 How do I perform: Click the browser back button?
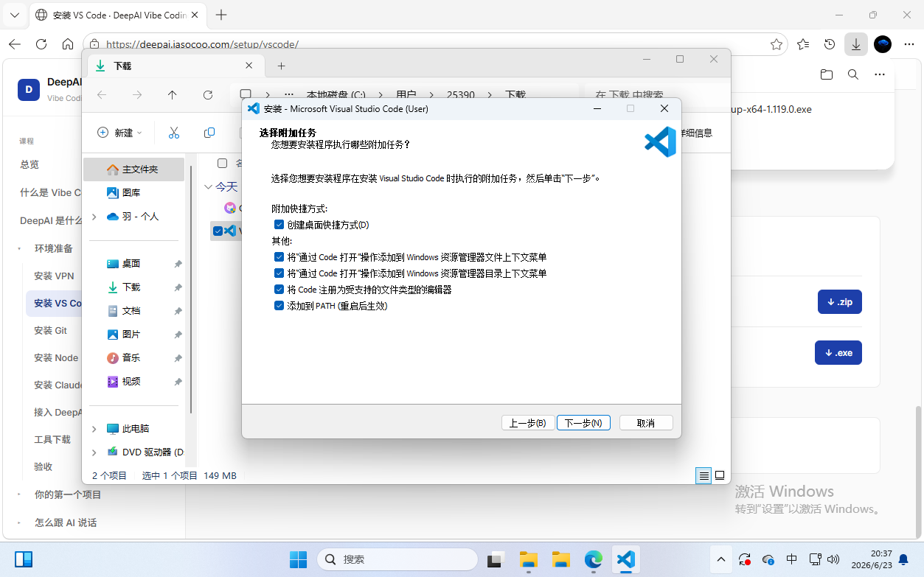pos(15,44)
